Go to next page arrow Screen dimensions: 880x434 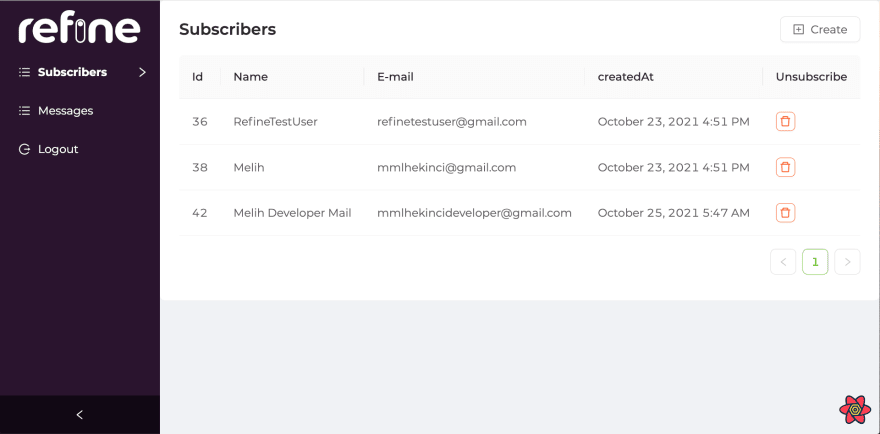[847, 262]
